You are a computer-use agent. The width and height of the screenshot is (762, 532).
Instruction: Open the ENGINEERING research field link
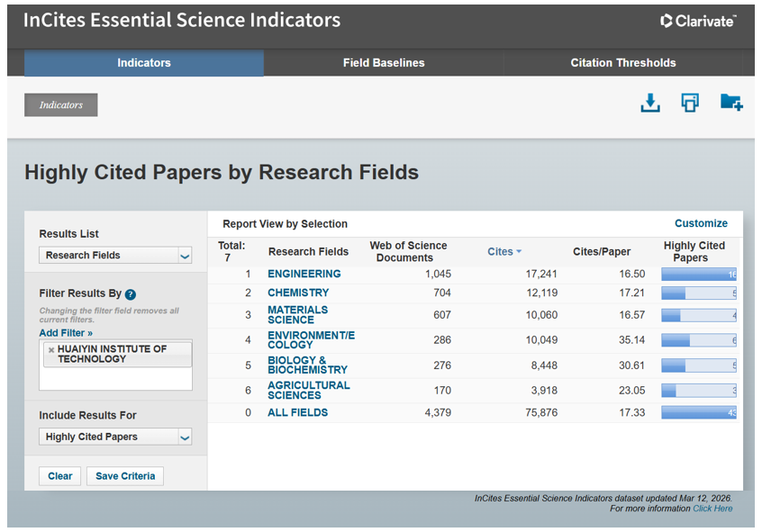[x=304, y=274]
